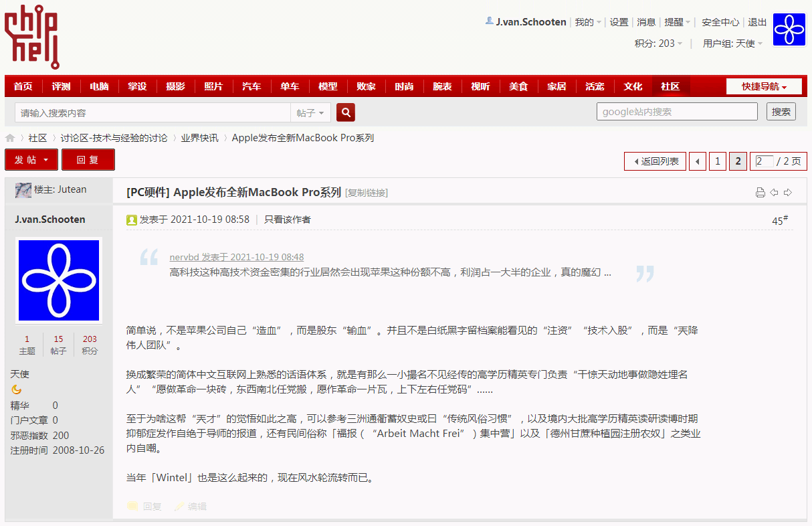Click the small avatar in top-right corner
812x526 pixels.
point(789,30)
